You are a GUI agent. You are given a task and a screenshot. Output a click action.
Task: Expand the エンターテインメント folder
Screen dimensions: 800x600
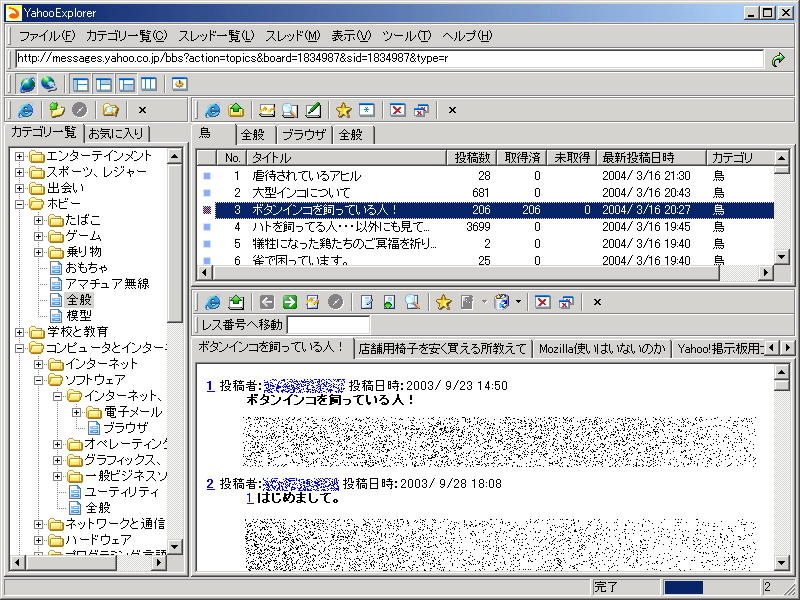click(x=19, y=156)
